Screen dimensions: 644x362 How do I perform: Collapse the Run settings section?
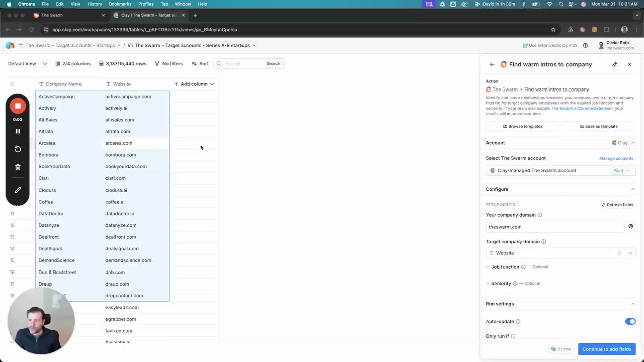[633, 304]
